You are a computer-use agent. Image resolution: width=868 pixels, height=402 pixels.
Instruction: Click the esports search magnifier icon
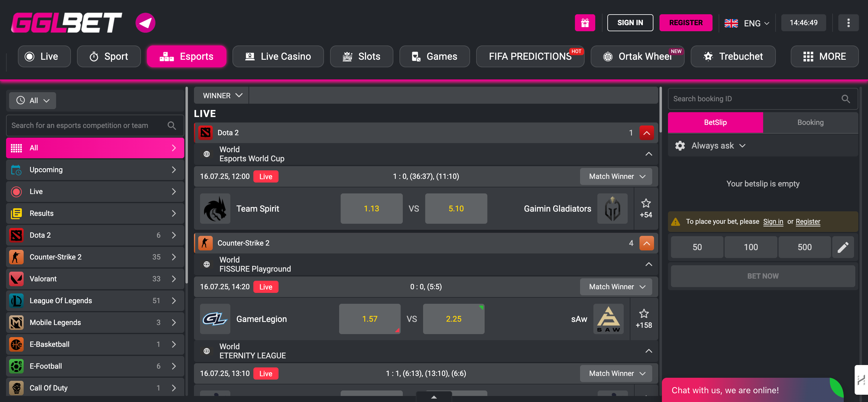point(172,125)
